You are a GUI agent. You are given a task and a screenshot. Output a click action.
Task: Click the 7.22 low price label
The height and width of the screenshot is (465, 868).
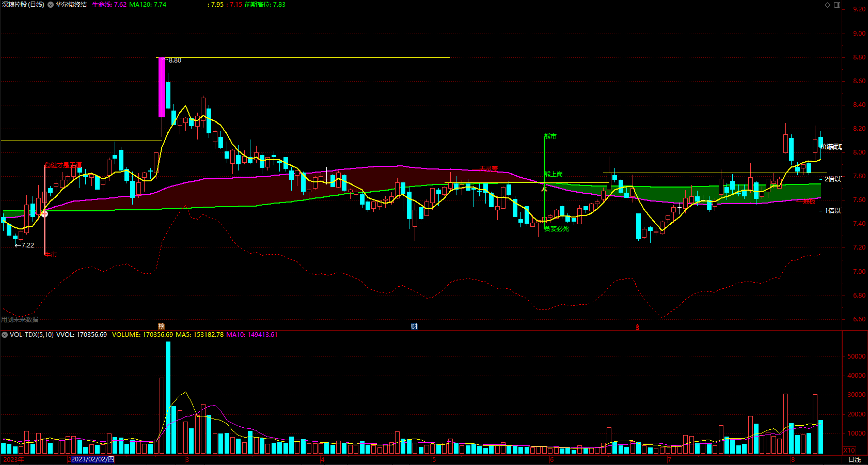[28, 245]
